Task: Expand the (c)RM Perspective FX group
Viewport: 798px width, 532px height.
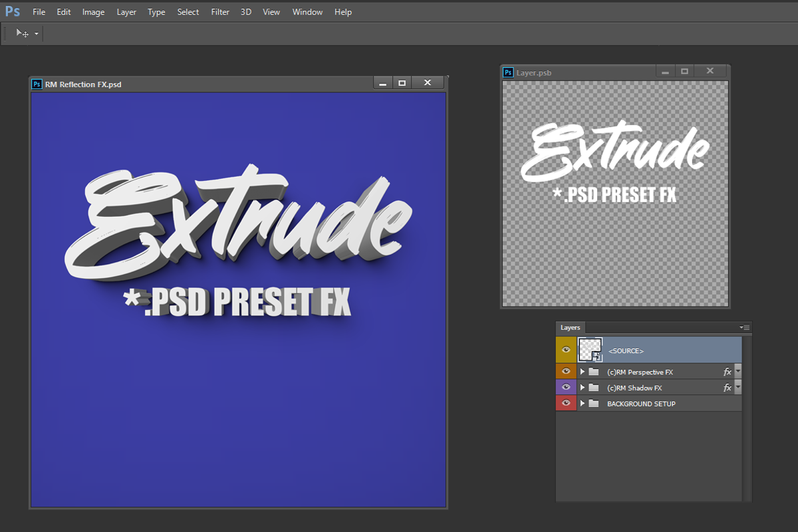Action: tap(583, 372)
